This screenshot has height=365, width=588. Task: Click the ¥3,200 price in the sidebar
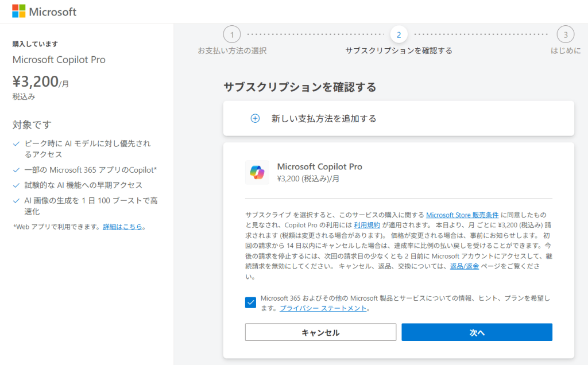pyautogui.click(x=41, y=81)
